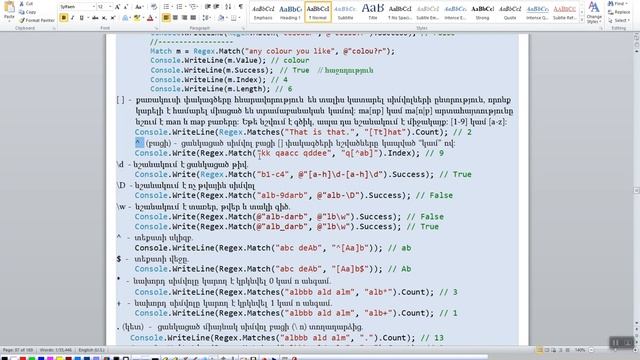Apply the Emphasis style
Screen dimensions: 640x360
click(x=263, y=12)
